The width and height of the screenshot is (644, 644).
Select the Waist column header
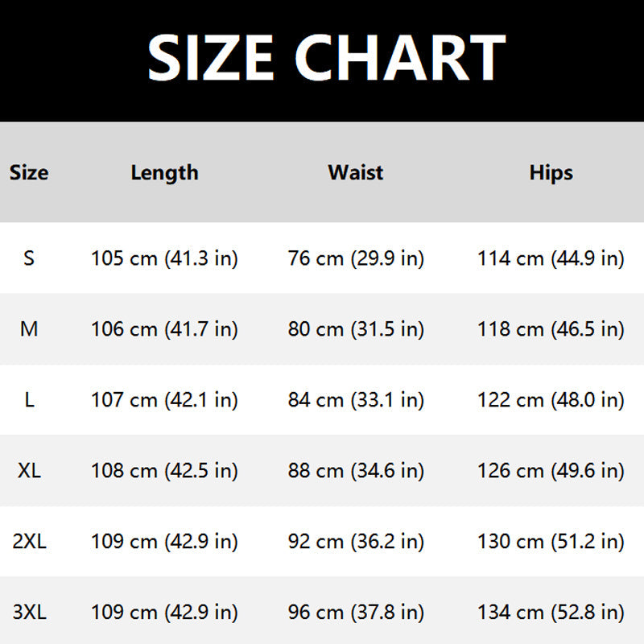point(356,172)
